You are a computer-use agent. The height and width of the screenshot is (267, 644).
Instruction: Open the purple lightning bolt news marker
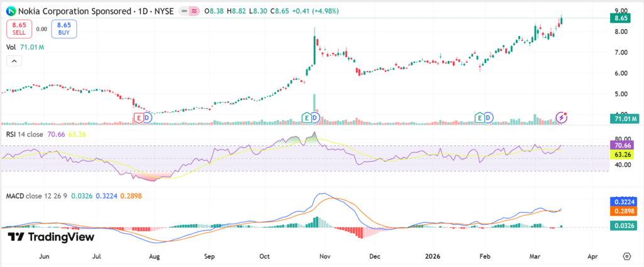pos(562,118)
